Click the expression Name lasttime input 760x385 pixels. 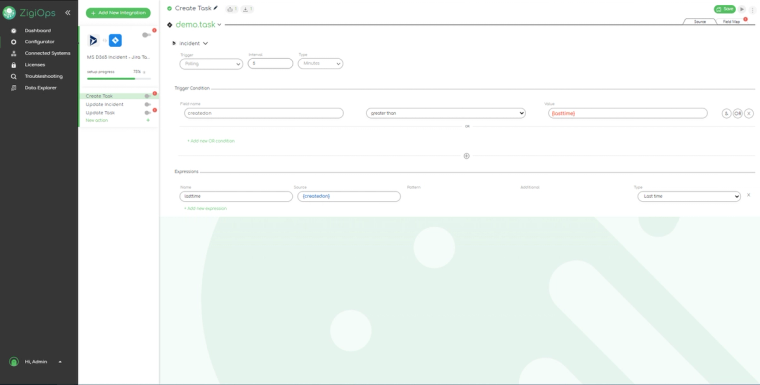point(236,196)
